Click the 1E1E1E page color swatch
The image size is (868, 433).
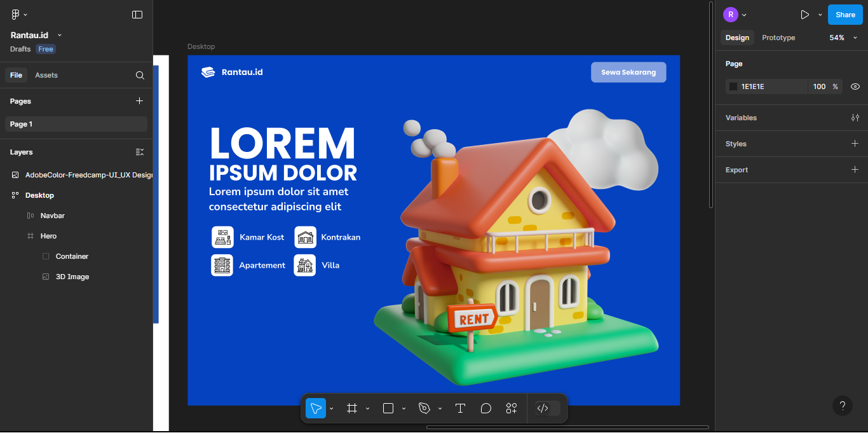coord(733,86)
